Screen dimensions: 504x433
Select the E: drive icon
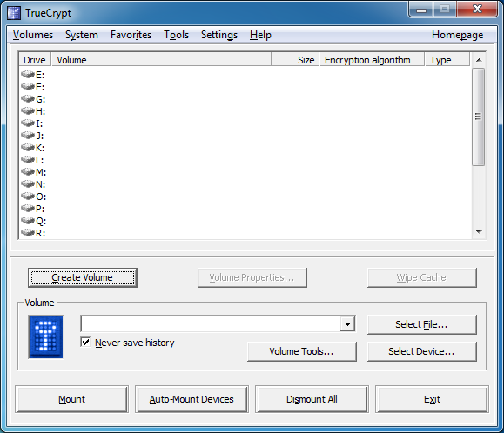[28, 75]
